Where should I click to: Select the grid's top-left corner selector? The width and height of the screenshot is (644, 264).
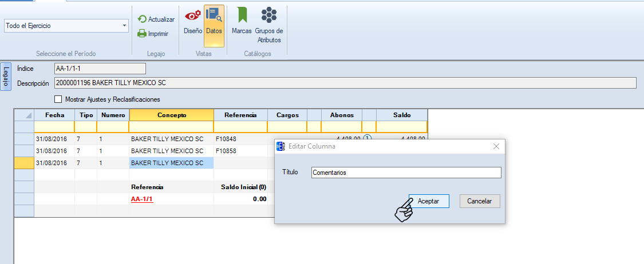[x=24, y=115]
